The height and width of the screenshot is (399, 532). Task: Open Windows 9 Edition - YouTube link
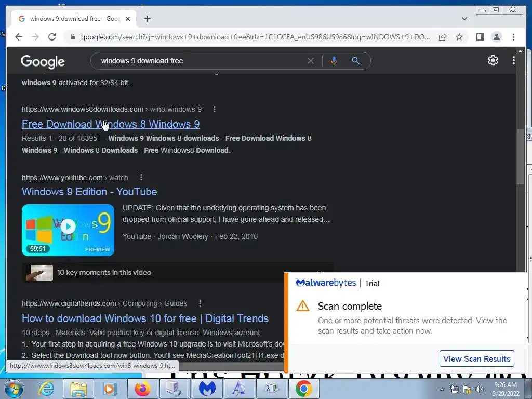point(89,192)
